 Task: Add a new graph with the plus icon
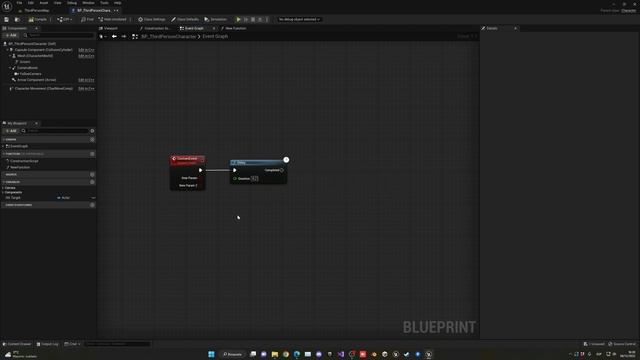tap(92, 140)
